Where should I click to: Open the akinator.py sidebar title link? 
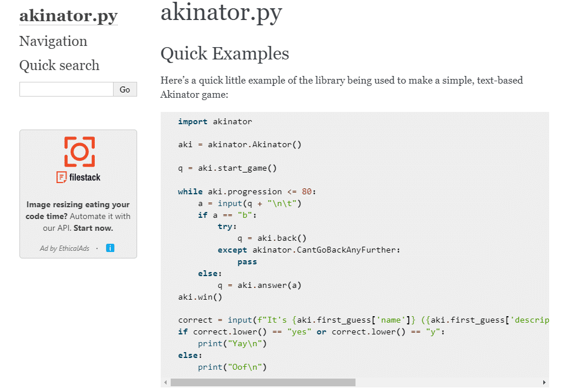pyautogui.click(x=68, y=15)
